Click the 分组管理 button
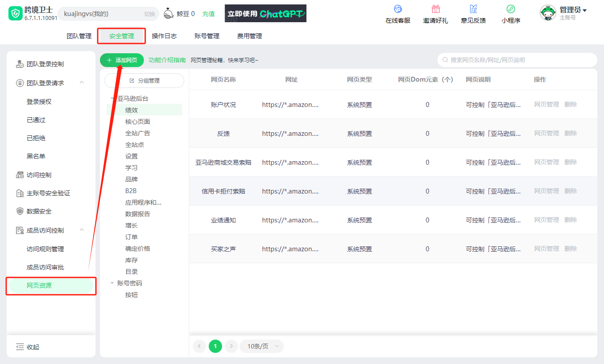604x364 pixels. [144, 81]
